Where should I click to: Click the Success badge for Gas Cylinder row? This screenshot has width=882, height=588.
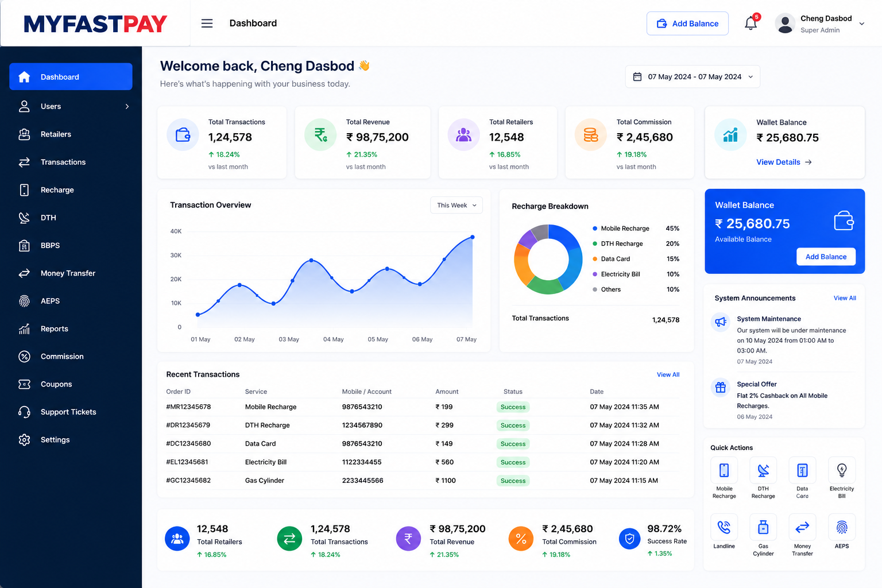(x=513, y=481)
